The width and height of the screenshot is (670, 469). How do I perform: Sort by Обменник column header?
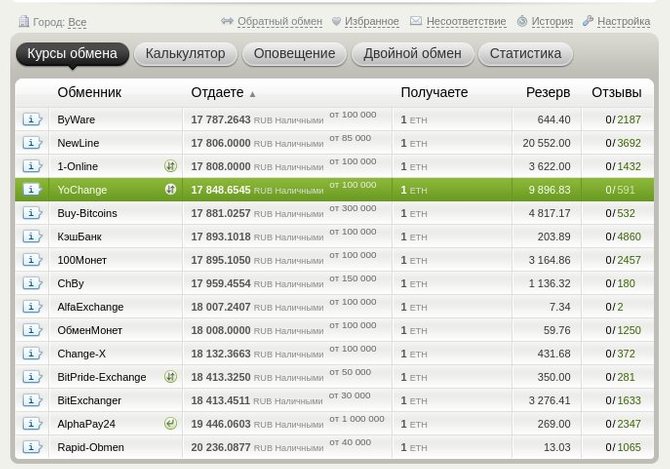(x=89, y=92)
